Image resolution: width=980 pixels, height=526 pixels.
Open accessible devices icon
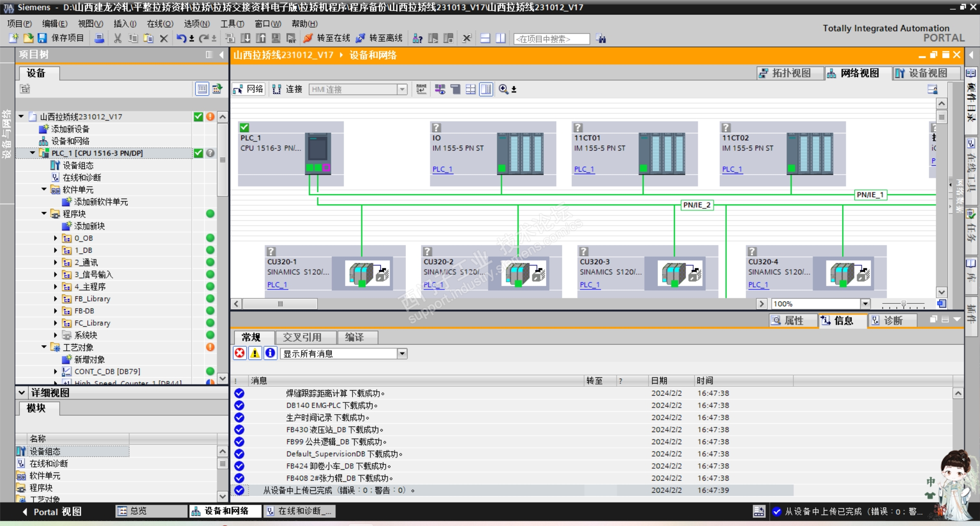(418, 38)
